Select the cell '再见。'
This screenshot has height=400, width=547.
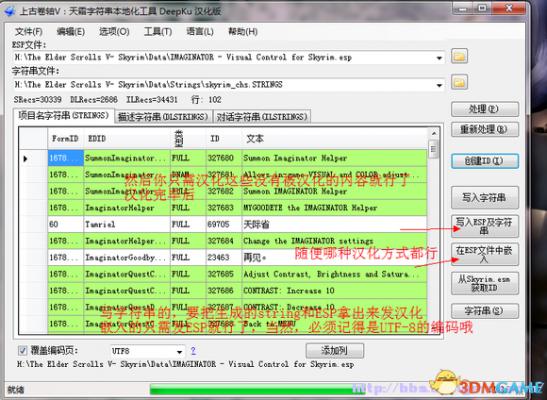[334, 257]
